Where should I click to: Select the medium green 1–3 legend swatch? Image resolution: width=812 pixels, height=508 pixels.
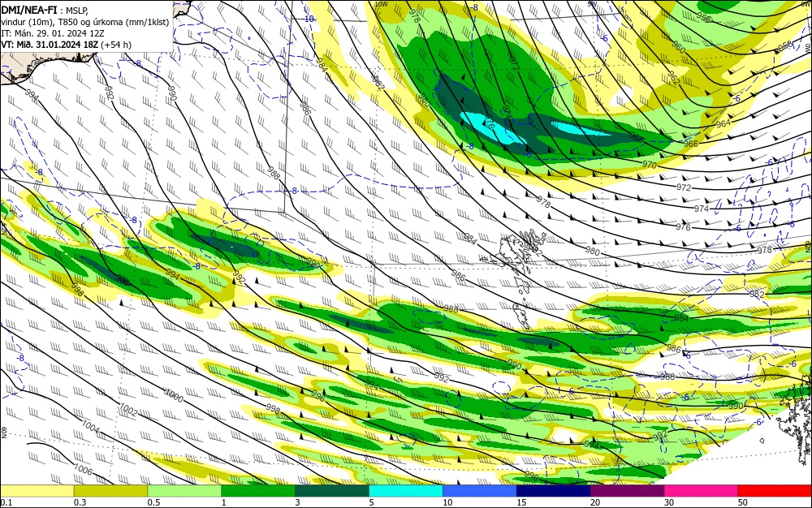pyautogui.click(x=258, y=491)
